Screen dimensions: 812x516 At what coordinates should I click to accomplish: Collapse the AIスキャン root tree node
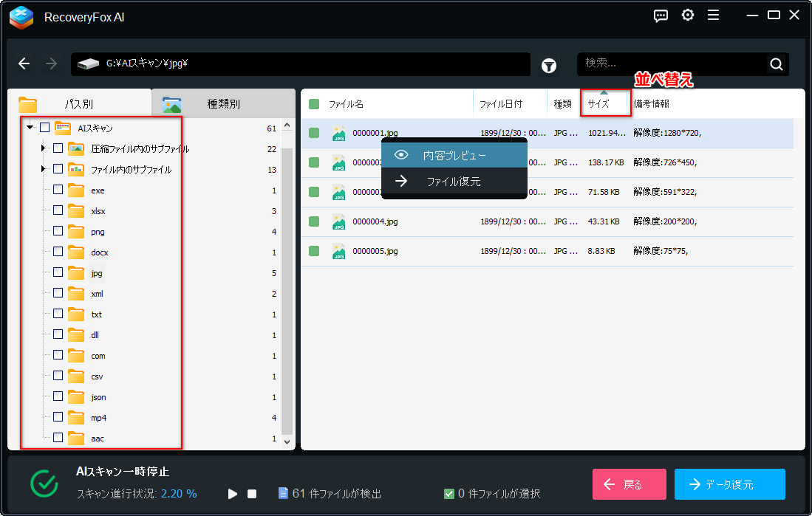coord(30,128)
